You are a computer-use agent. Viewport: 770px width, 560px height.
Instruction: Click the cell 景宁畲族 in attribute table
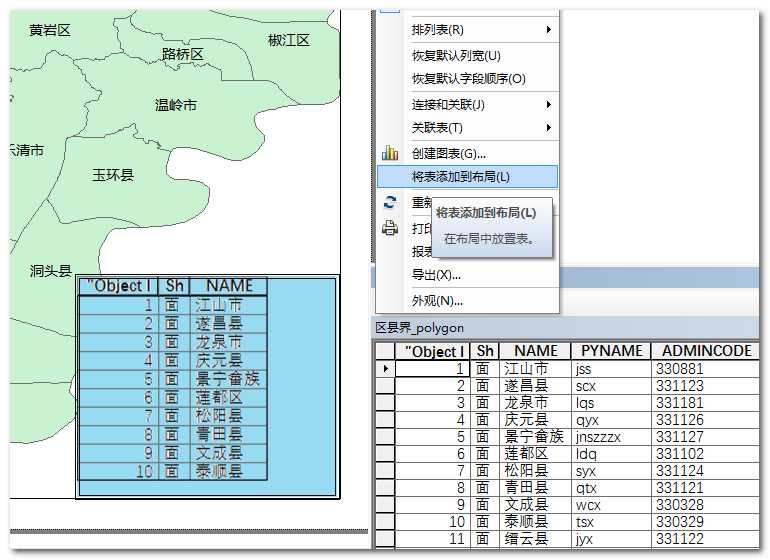tap(535, 437)
